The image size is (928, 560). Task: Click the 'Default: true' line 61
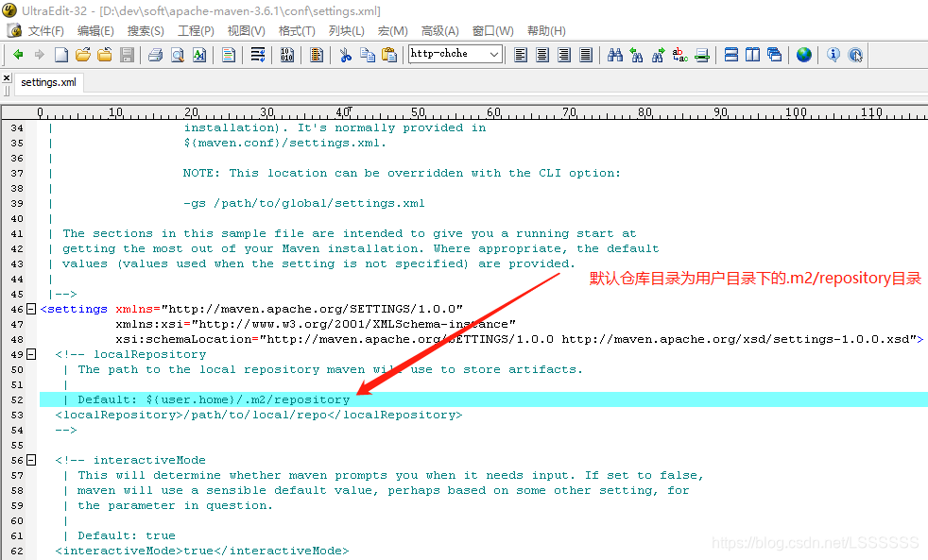pyautogui.click(x=127, y=535)
